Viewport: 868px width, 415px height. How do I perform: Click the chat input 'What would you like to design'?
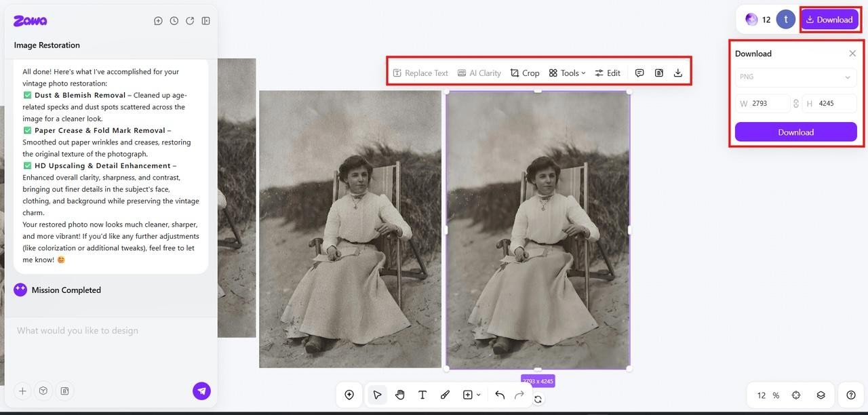pos(77,331)
